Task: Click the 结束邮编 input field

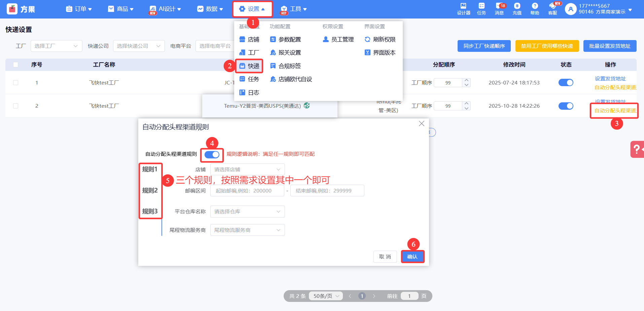Action: (x=327, y=191)
